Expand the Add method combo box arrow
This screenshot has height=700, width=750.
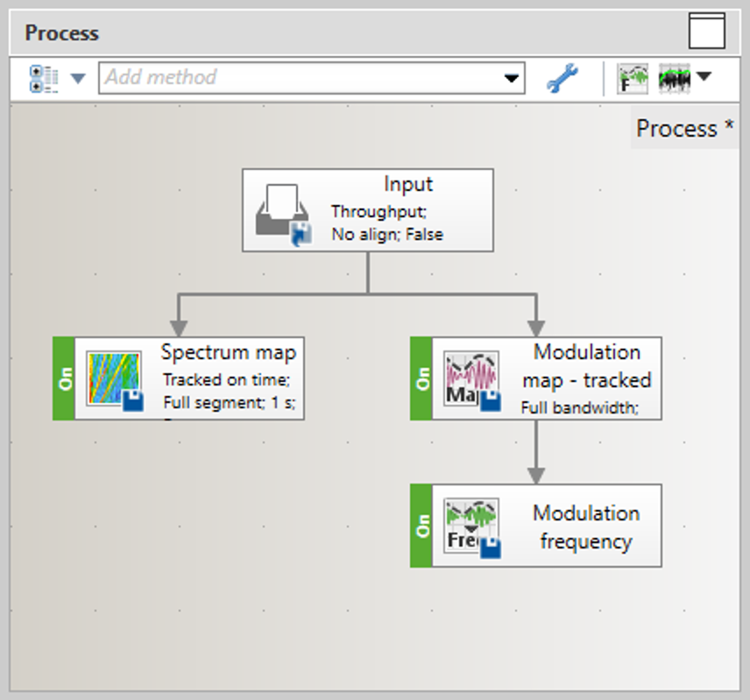click(512, 79)
